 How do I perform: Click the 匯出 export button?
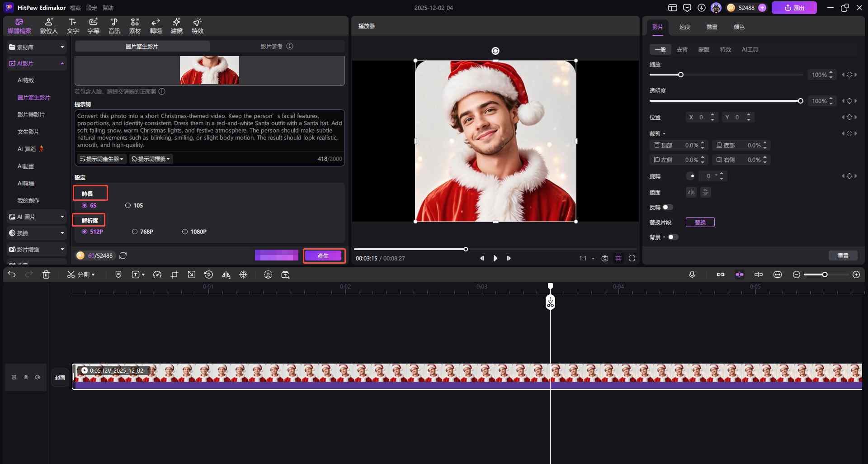pyautogui.click(x=794, y=8)
